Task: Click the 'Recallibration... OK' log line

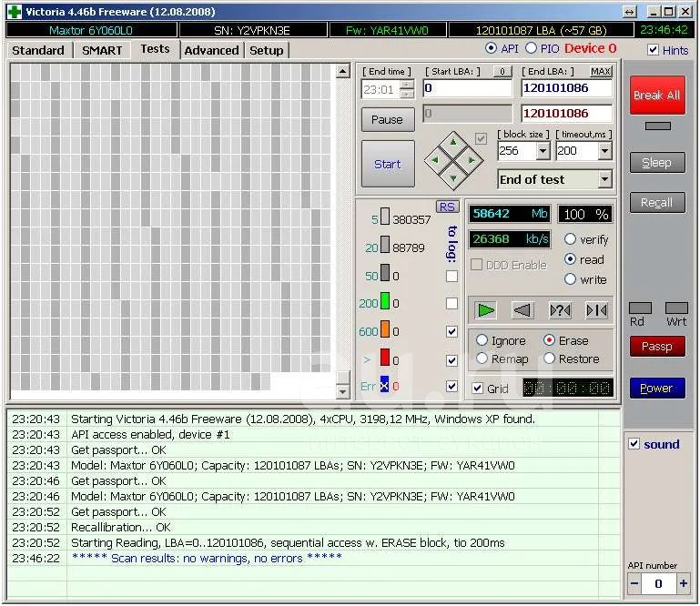Action: coord(120,527)
